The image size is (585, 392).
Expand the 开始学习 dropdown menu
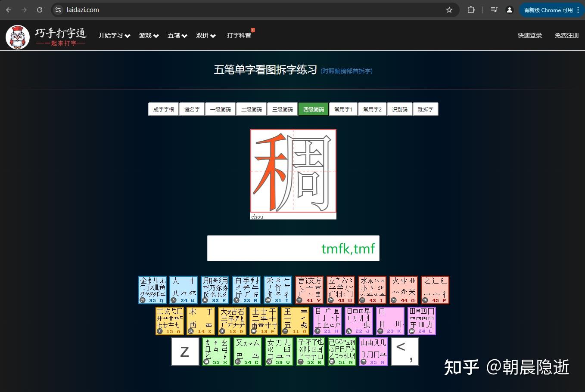pyautogui.click(x=114, y=35)
